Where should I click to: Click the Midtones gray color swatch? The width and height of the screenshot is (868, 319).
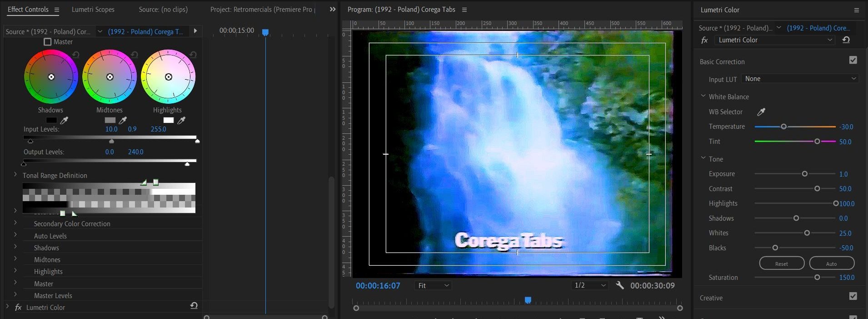point(110,120)
